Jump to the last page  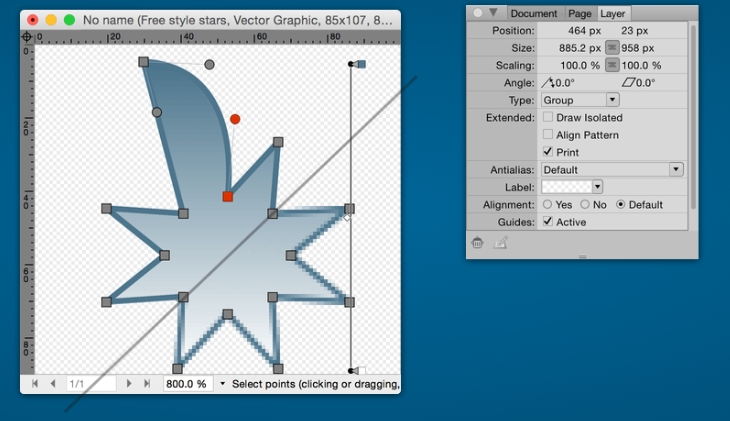(147, 383)
